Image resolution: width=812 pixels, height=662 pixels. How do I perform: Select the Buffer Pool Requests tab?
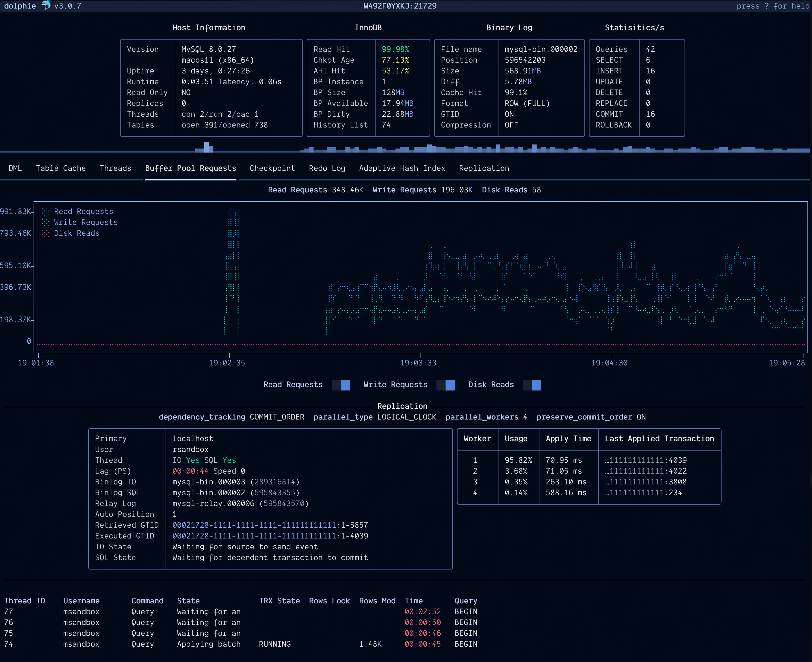tap(191, 168)
